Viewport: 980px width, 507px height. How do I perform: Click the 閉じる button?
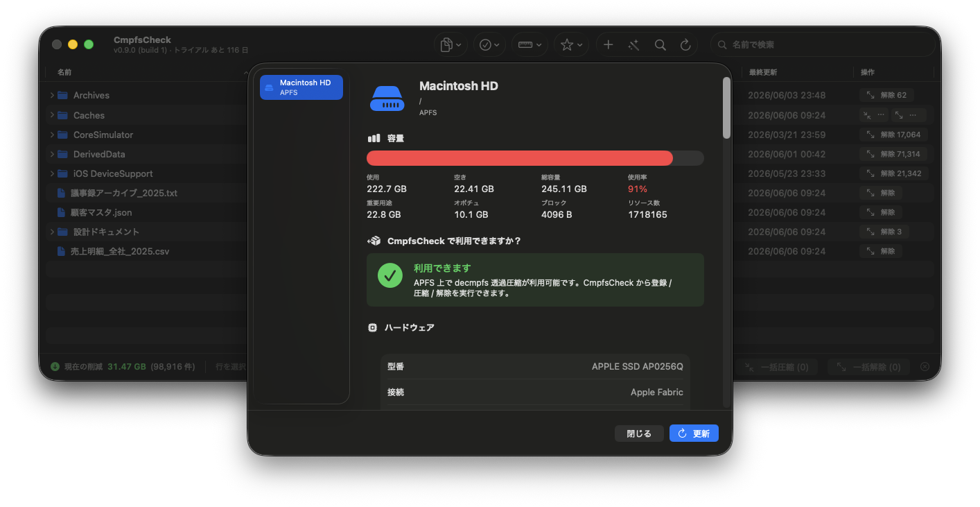pos(639,433)
